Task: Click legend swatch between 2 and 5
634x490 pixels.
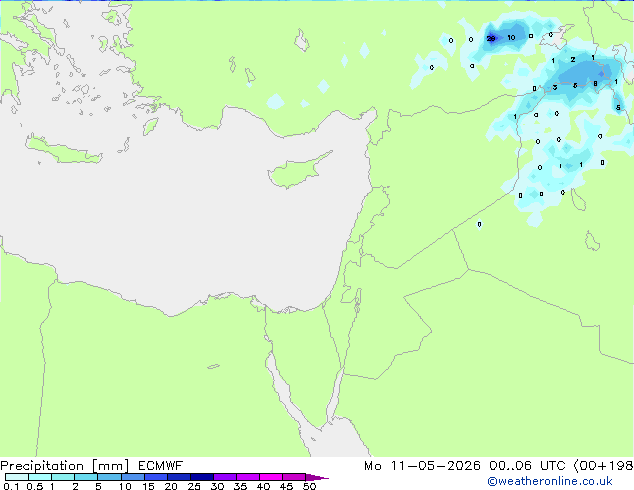Action: pyautogui.click(x=86, y=477)
